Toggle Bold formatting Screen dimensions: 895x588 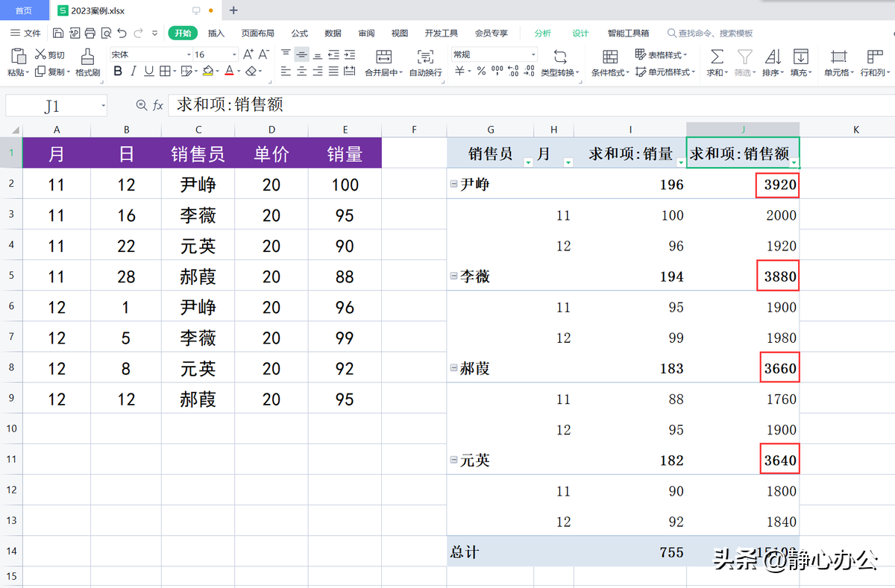click(118, 71)
